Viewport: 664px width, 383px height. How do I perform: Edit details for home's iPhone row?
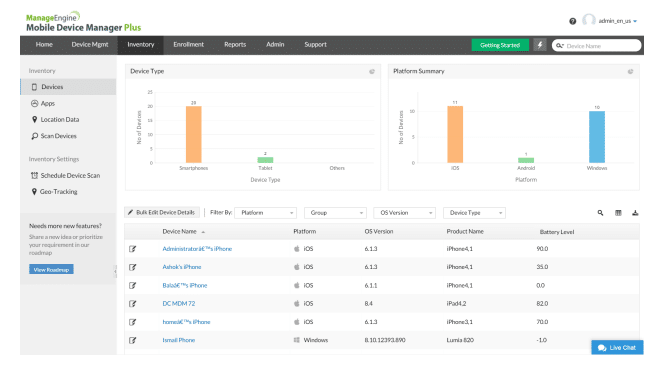133,322
